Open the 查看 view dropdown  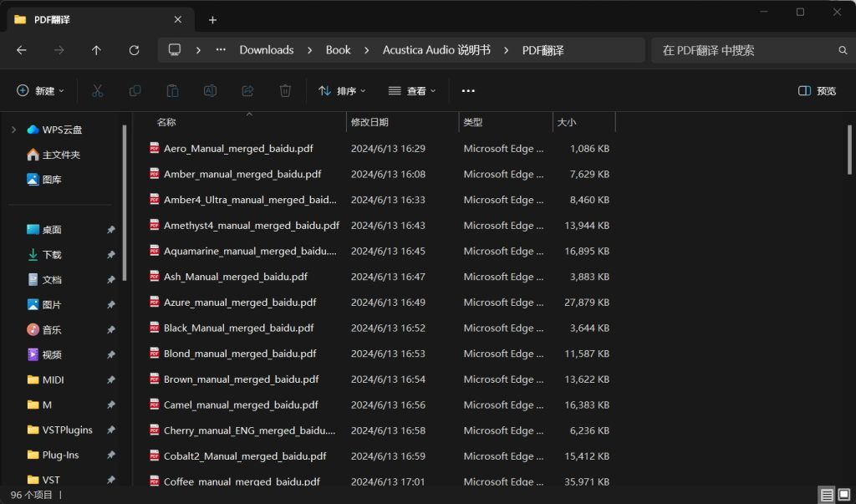411,90
